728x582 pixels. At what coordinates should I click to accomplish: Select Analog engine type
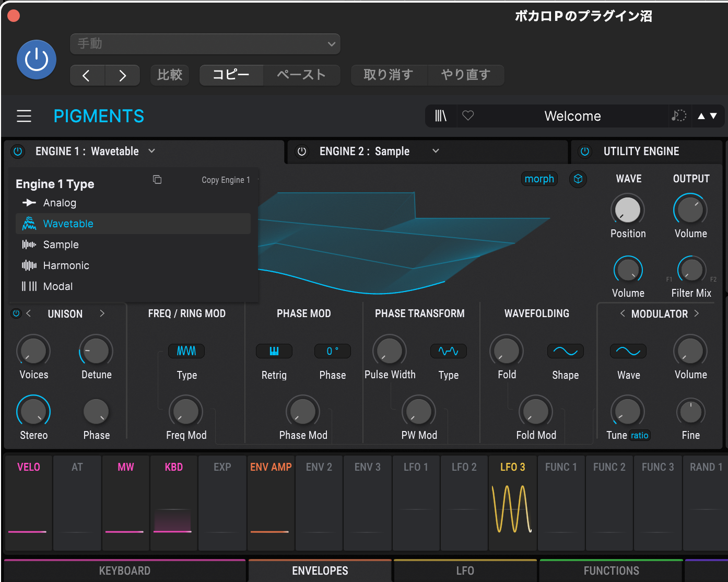(x=133, y=203)
